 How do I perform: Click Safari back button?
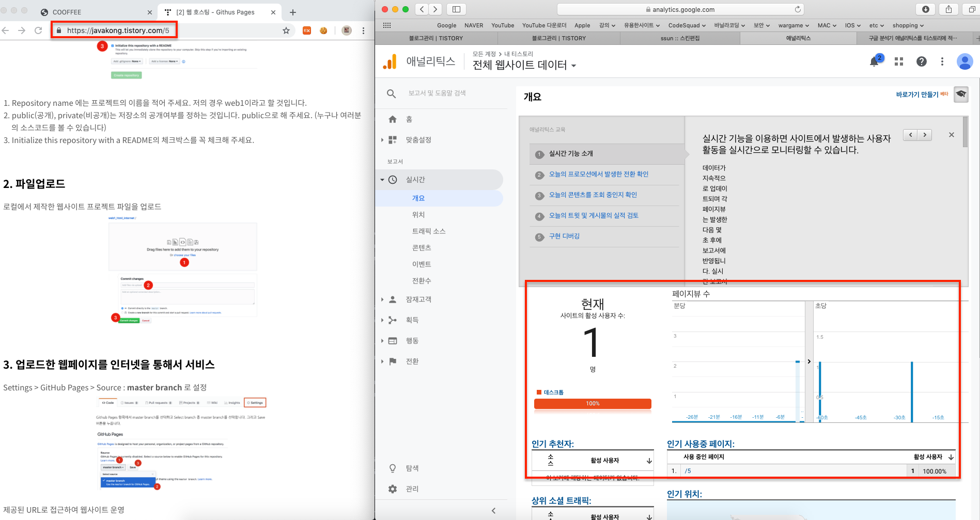pyautogui.click(x=422, y=9)
